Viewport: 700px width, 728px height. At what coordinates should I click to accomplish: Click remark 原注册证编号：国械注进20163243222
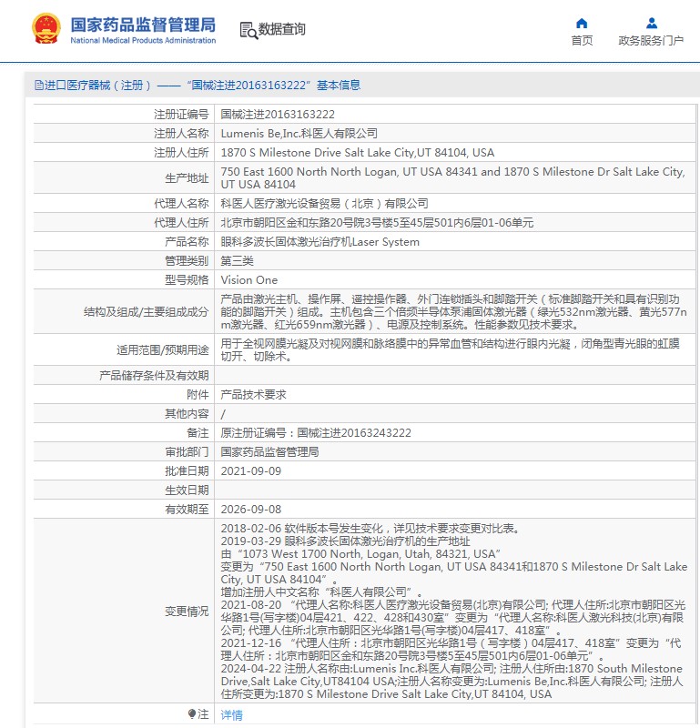(x=316, y=433)
